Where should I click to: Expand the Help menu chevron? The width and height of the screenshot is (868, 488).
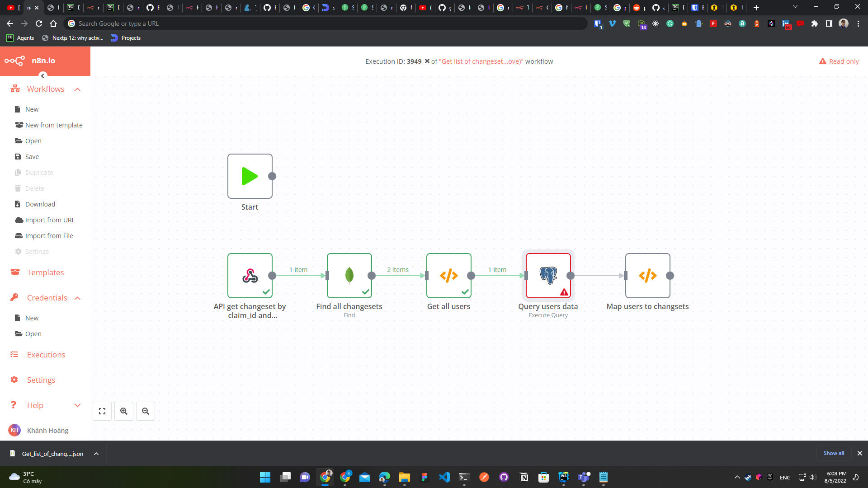point(77,405)
